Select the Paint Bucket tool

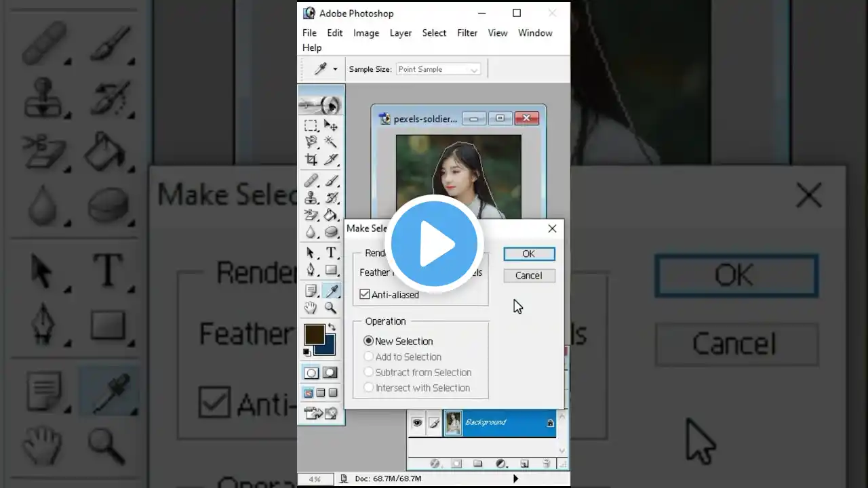point(331,216)
